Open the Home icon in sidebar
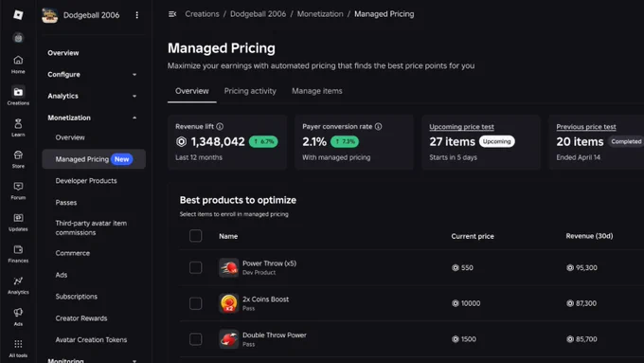 pos(18,64)
